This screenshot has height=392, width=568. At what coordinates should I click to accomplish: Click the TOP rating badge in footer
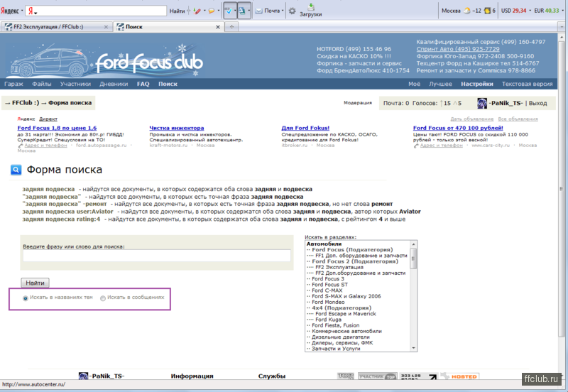(x=345, y=376)
